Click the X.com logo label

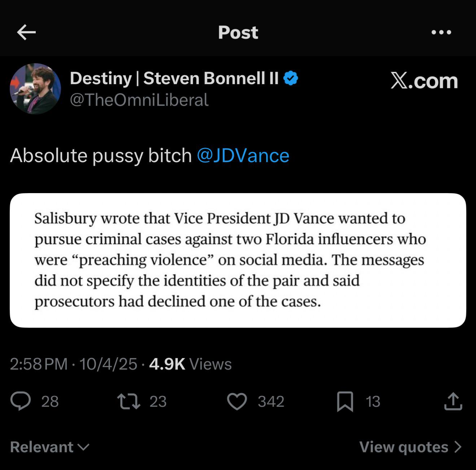(424, 80)
